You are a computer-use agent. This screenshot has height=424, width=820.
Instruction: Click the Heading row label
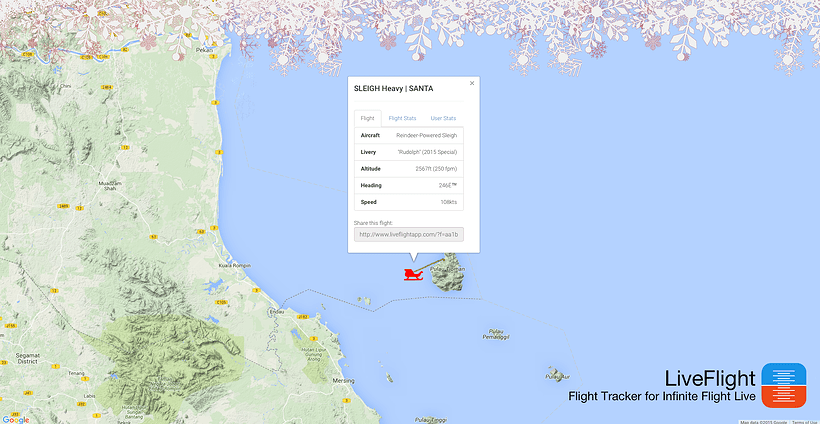pos(371,186)
